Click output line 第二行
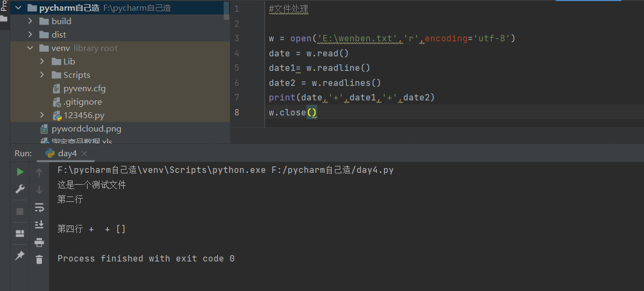Screen dimensions: 644x291 pyautogui.click(x=70, y=200)
